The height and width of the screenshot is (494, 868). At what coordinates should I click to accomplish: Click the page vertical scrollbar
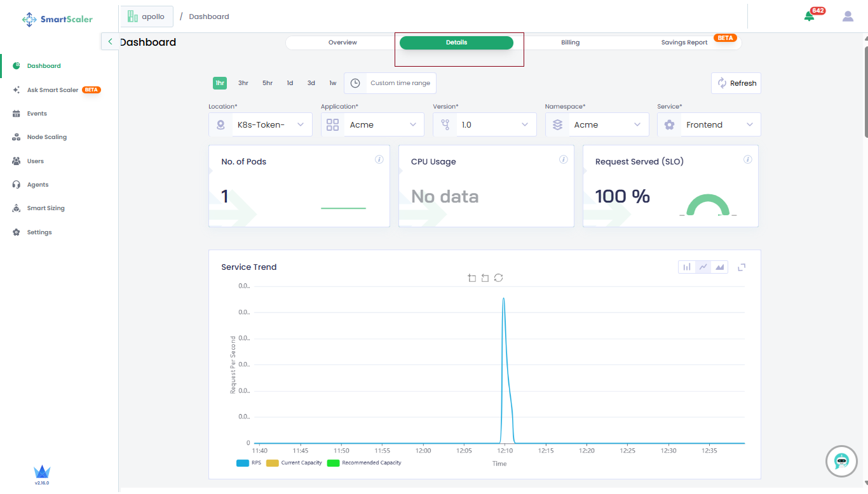click(865, 92)
